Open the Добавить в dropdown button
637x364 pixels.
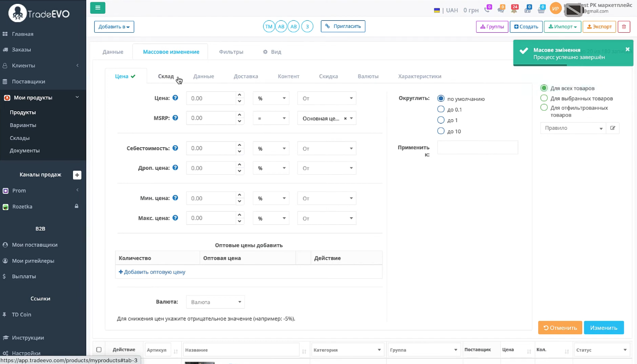coord(114,27)
